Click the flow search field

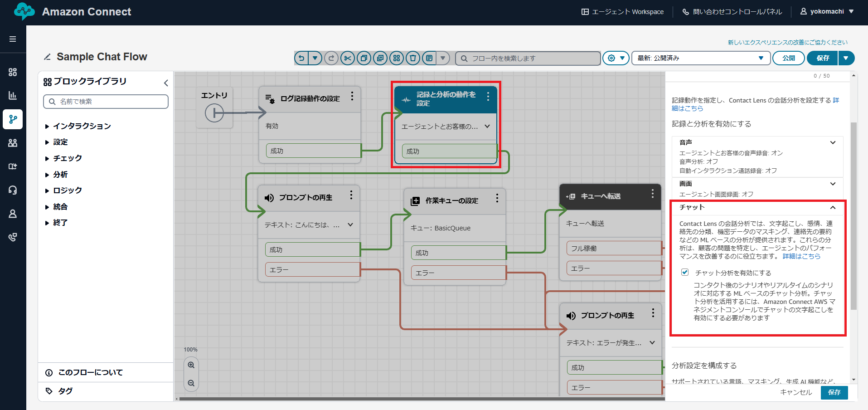coord(528,58)
